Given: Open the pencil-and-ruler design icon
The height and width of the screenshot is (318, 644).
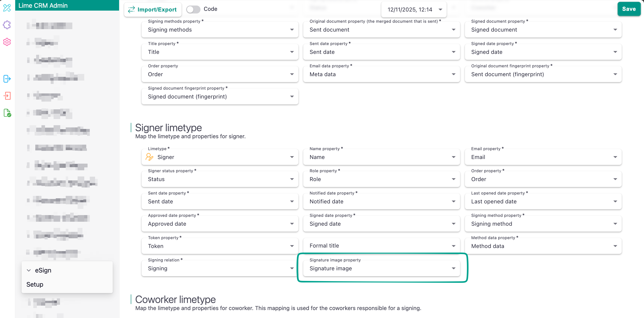Looking at the screenshot, I should click(7, 8).
